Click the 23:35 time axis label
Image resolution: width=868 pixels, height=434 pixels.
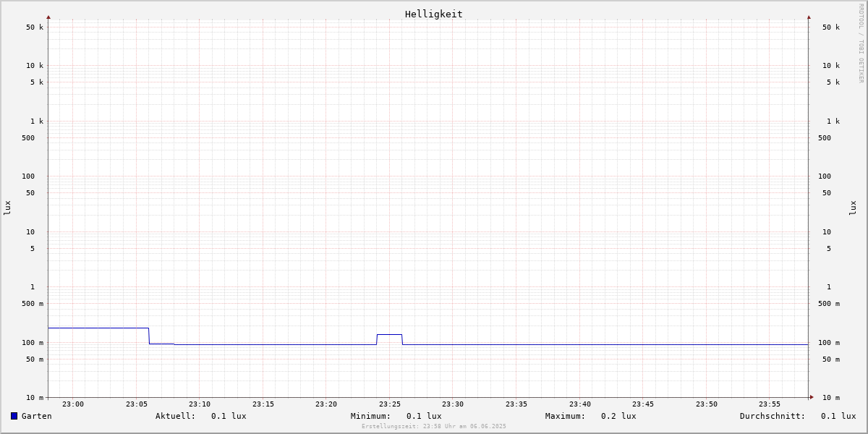516,404
